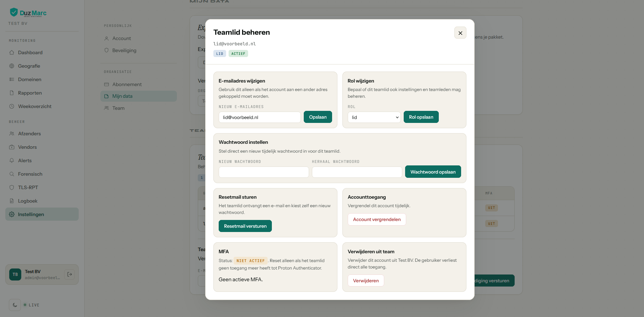Screen dimensions: 644x317
Task: Click the Instellingen gear icon
Action: coord(12,214)
